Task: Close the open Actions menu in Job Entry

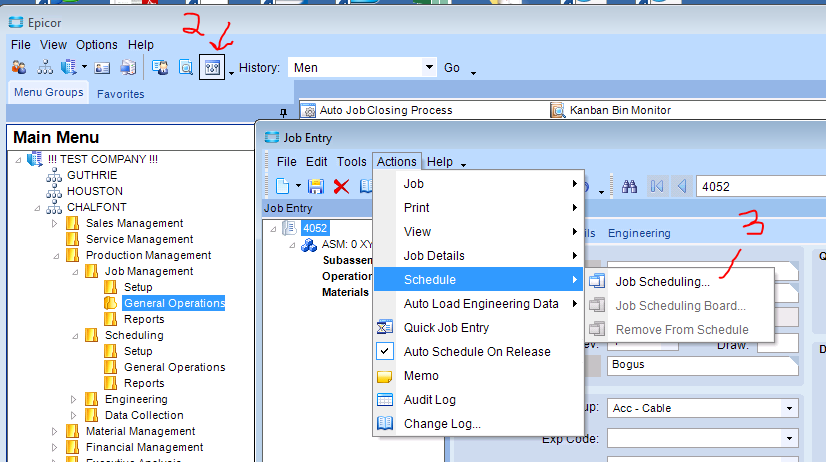Action: point(397,162)
